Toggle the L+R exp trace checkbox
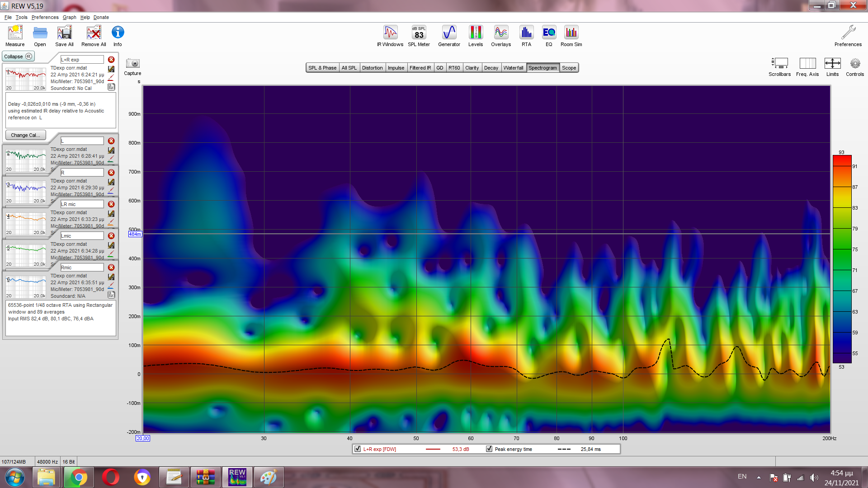Screen dimensions: 868x488 coord(358,449)
